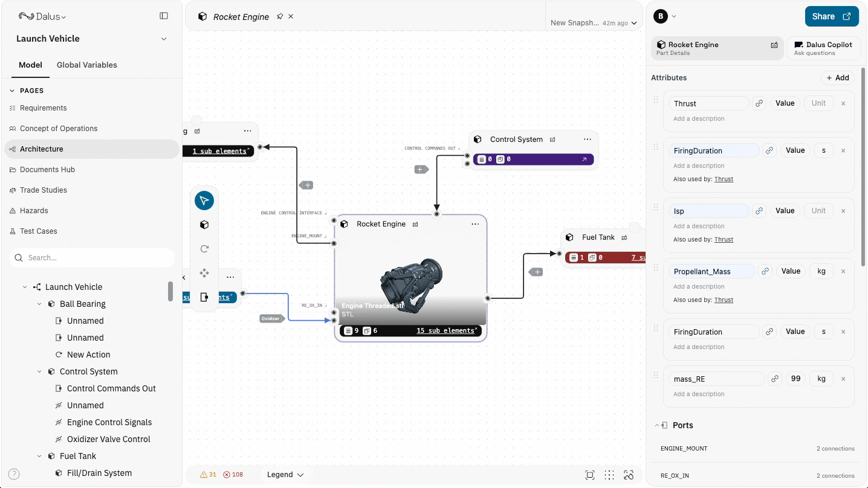The height and width of the screenshot is (488, 868).
Task: Collapse the Ball Bearing tree node
Action: 39,304
